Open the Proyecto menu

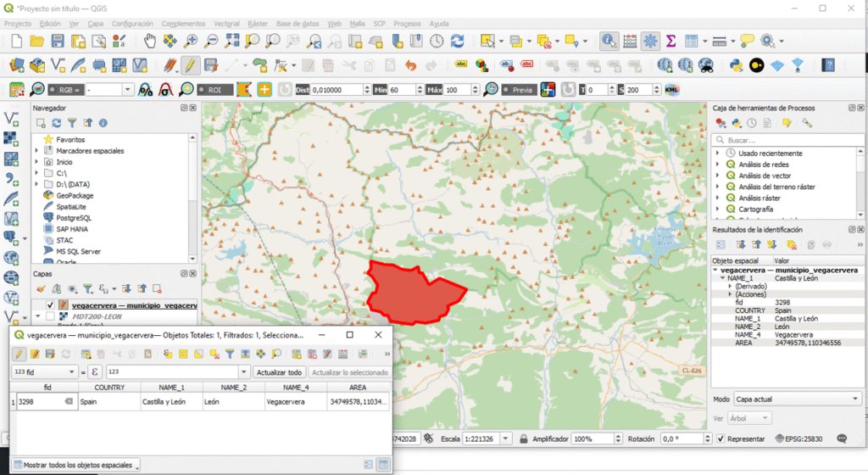click(x=18, y=24)
